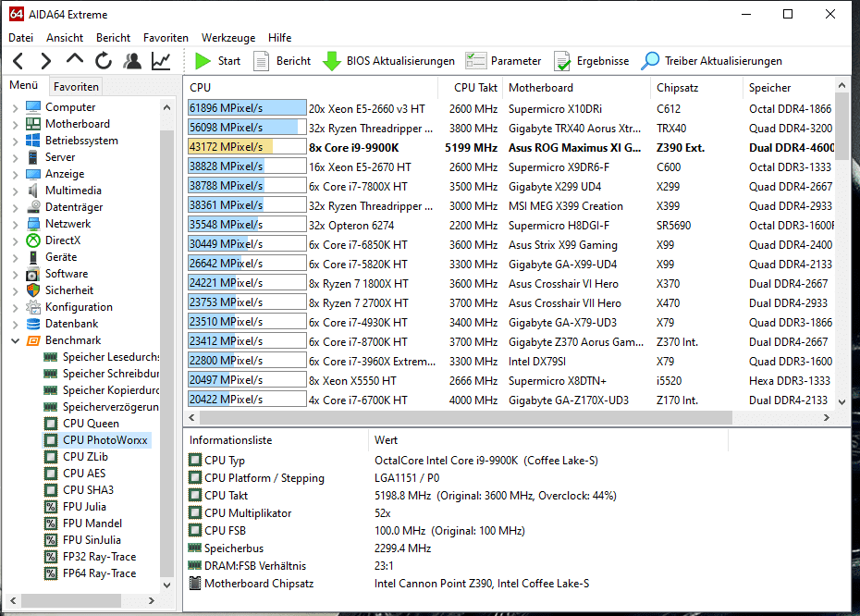Expand the Datenträger tree node
The width and height of the screenshot is (860, 616).
(16, 208)
